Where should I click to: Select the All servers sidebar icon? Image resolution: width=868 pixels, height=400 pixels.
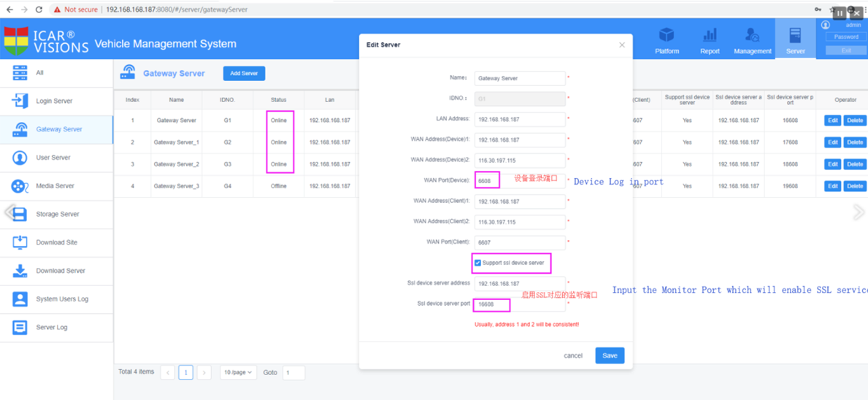pos(20,72)
